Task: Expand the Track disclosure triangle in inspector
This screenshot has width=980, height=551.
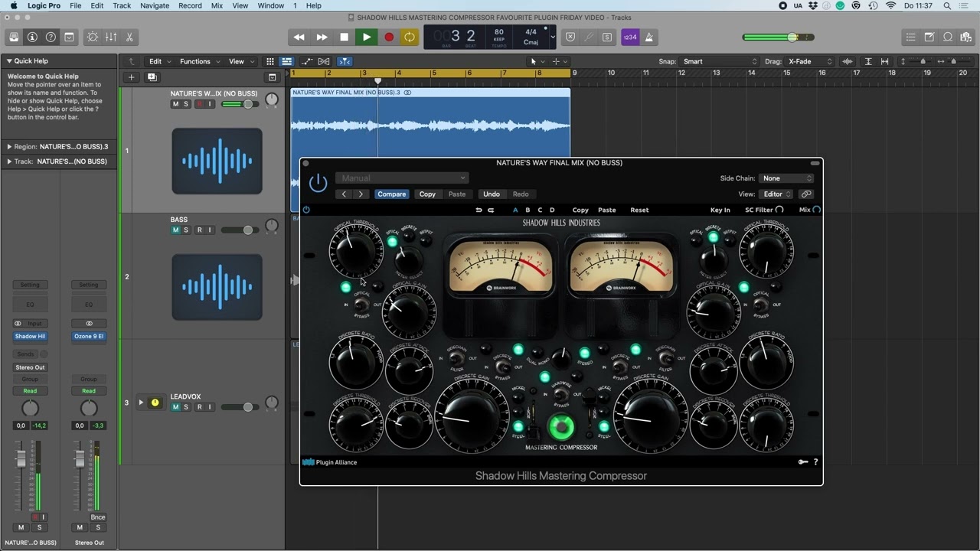Action: tap(9, 161)
